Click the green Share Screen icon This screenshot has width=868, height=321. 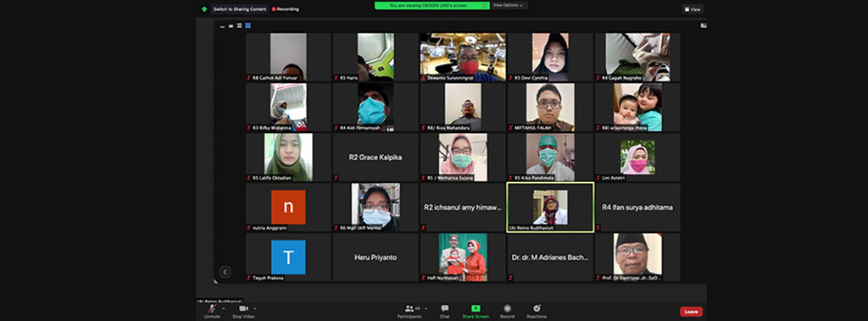(476, 308)
